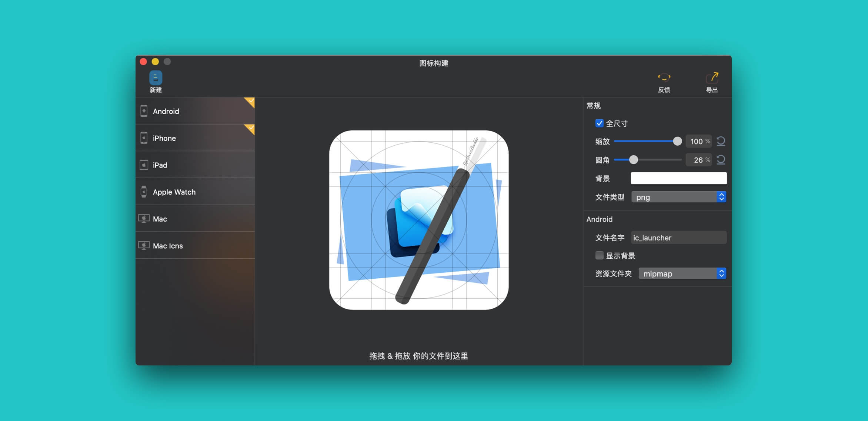Click the Android section heading in settings panel
868x421 pixels.
point(600,219)
